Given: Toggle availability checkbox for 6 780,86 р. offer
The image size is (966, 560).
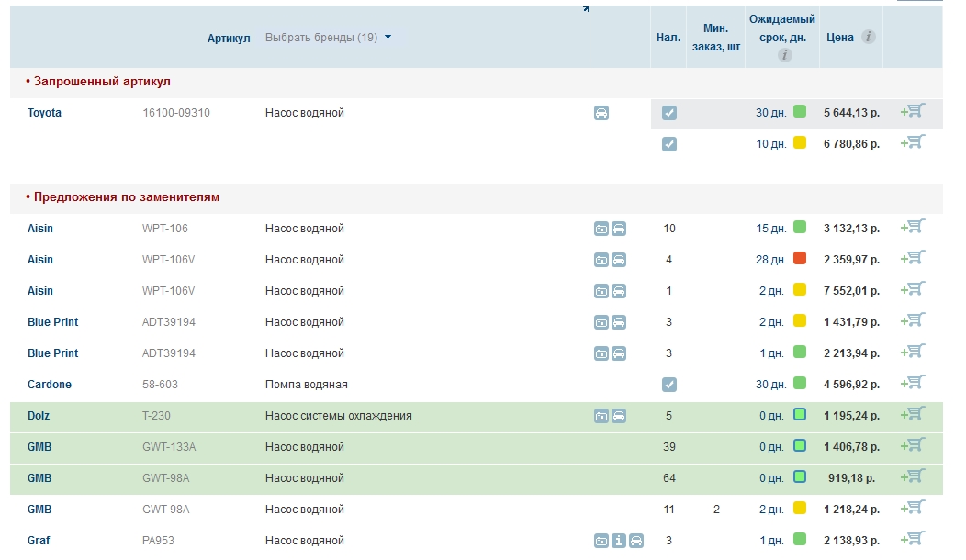Looking at the screenshot, I should [x=669, y=144].
